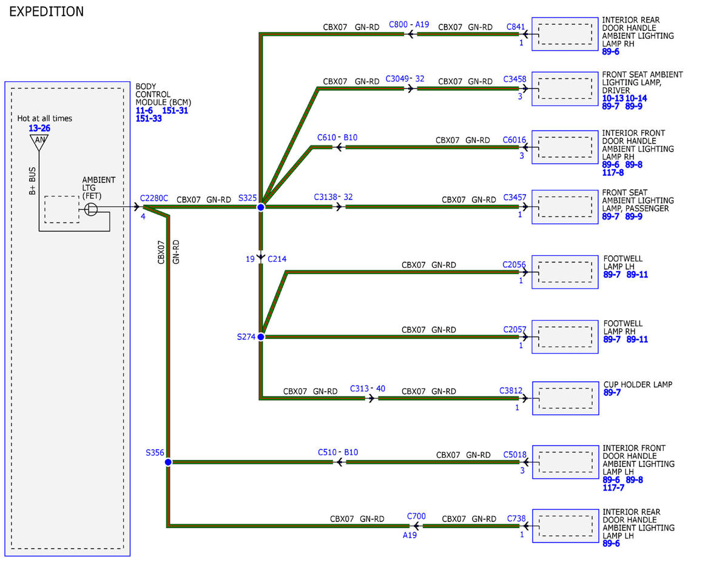Select the driver front seat lamp component box
Image resolution: width=728 pixels, height=562 pixels.
(565, 89)
